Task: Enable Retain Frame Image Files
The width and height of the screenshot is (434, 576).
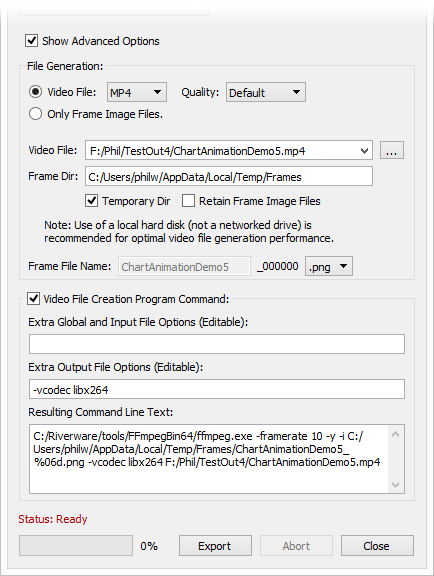Action: [189, 201]
